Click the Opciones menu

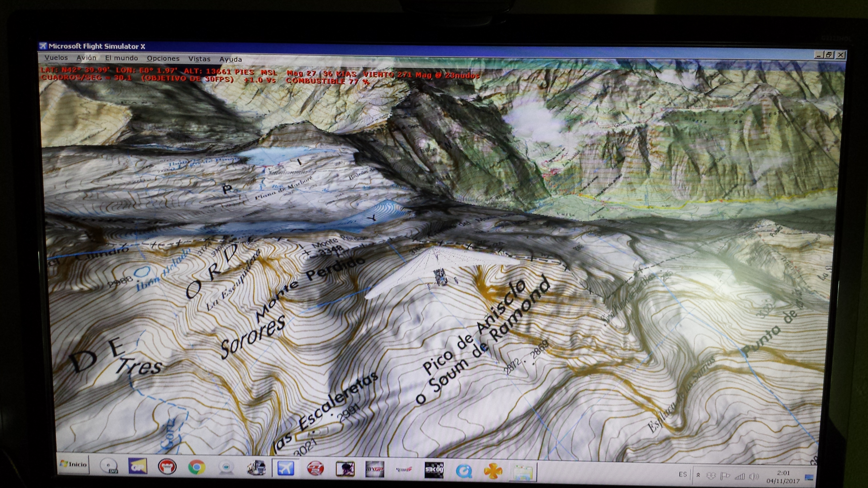pyautogui.click(x=163, y=59)
